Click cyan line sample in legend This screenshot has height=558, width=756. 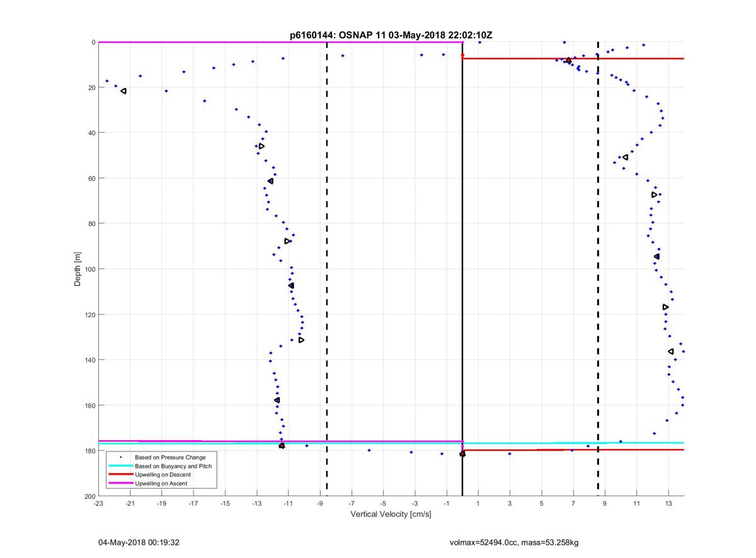[121, 466]
